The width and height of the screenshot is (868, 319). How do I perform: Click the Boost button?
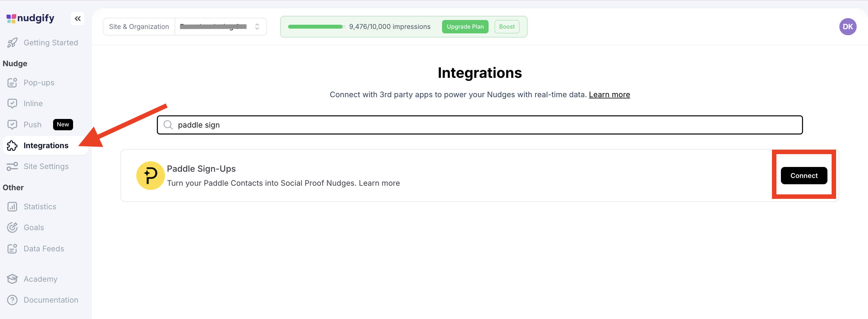click(x=507, y=27)
